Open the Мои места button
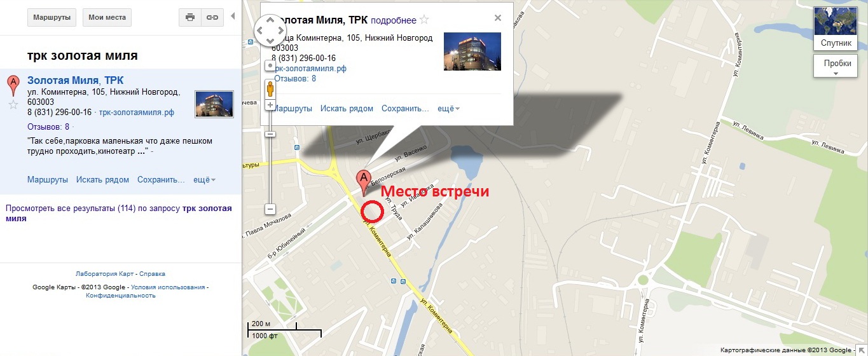This screenshot has width=868, height=356. tap(107, 17)
